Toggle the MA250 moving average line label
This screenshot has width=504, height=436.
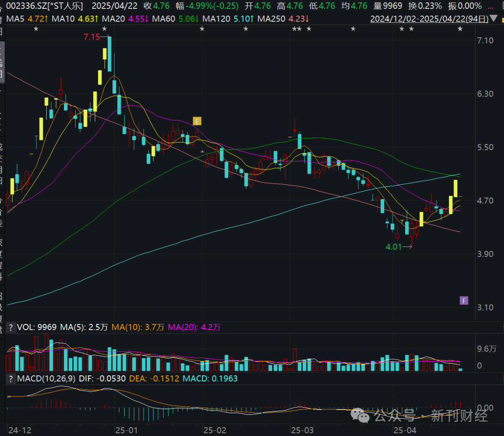coord(283,19)
